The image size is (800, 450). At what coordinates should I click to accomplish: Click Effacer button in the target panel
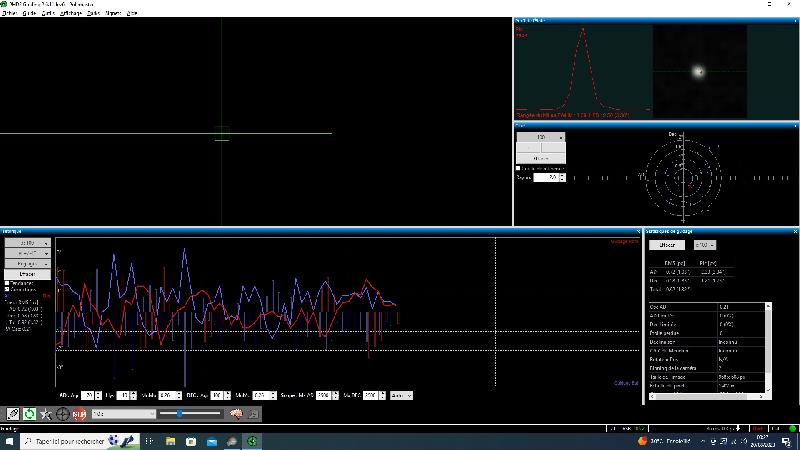tap(541, 158)
